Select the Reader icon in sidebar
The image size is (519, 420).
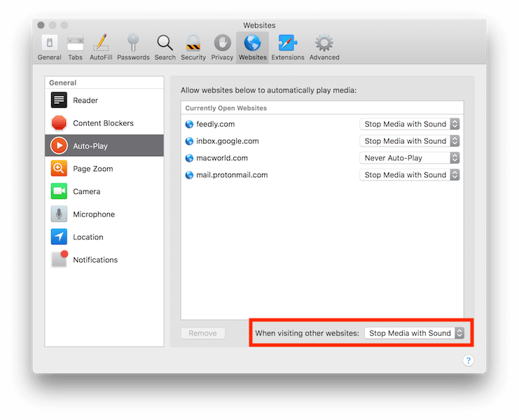point(59,100)
